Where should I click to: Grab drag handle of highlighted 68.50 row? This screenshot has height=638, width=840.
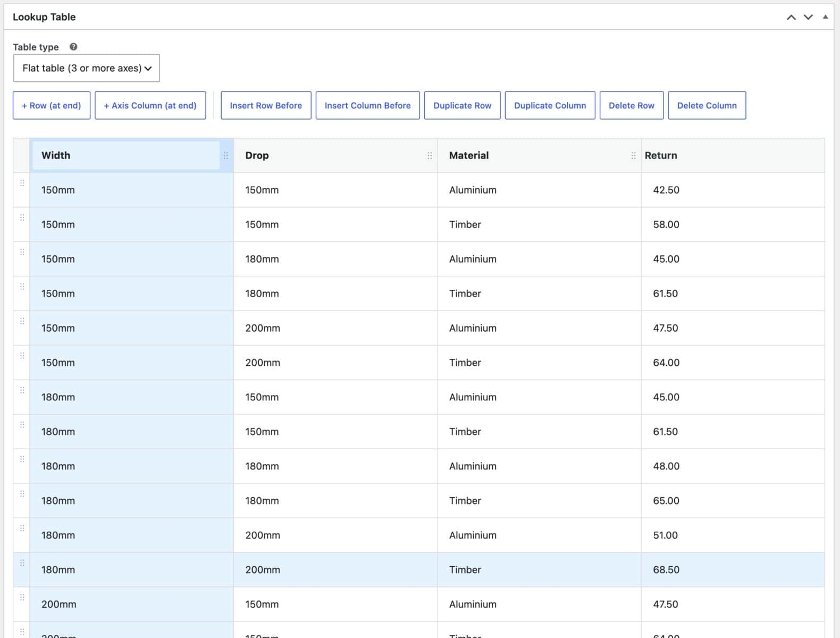click(22, 563)
